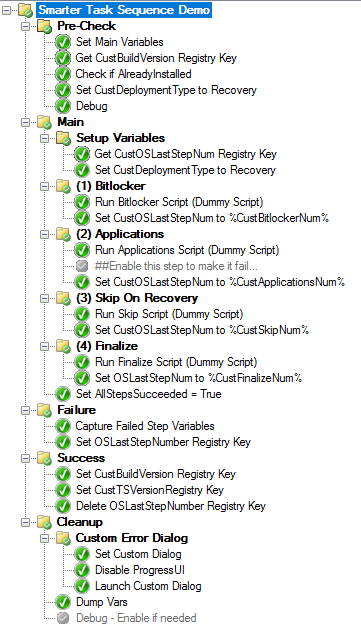
Task: Click the root Smarter Task Sequence Demo folder icon
Action: pyautogui.click(x=25, y=10)
